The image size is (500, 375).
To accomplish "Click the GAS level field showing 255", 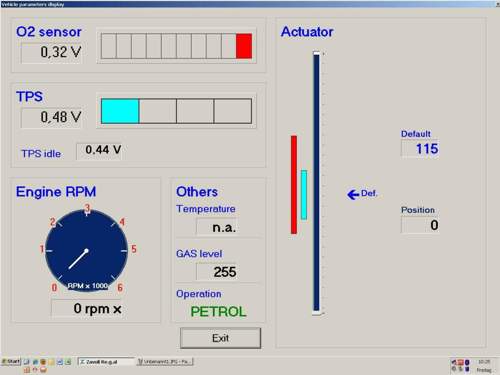I will [217, 272].
